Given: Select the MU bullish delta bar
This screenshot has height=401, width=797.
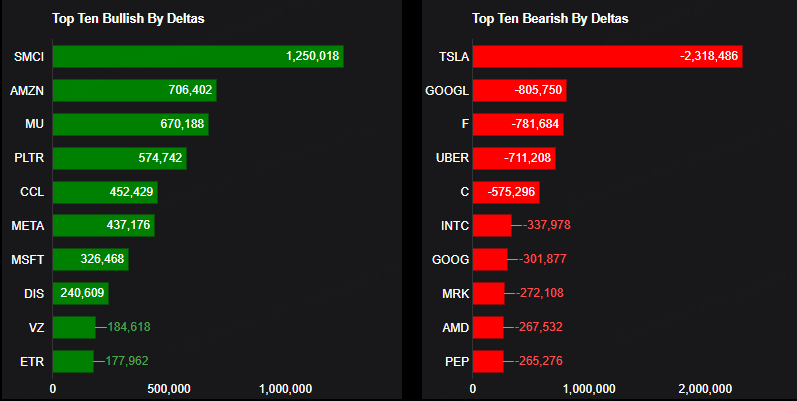Looking at the screenshot, I should click(x=130, y=125).
